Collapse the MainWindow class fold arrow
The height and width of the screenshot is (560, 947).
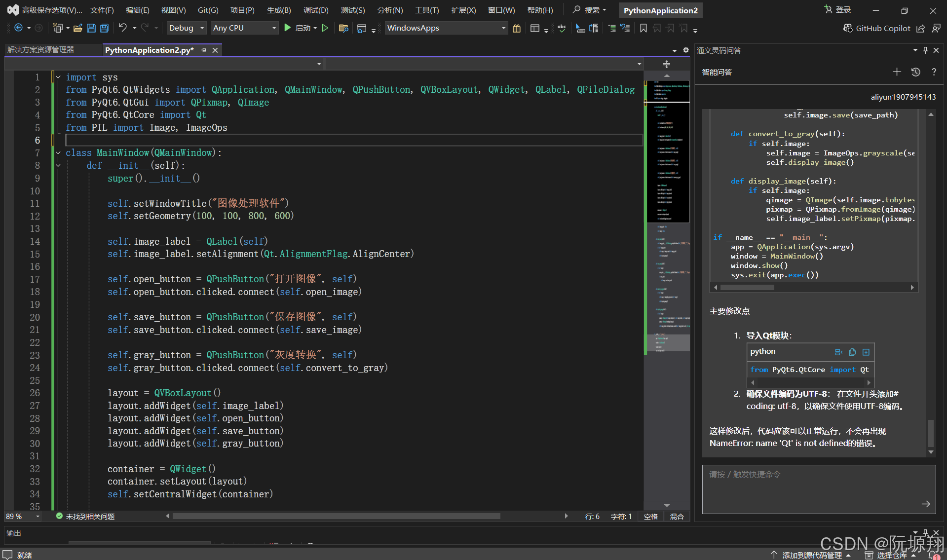58,152
